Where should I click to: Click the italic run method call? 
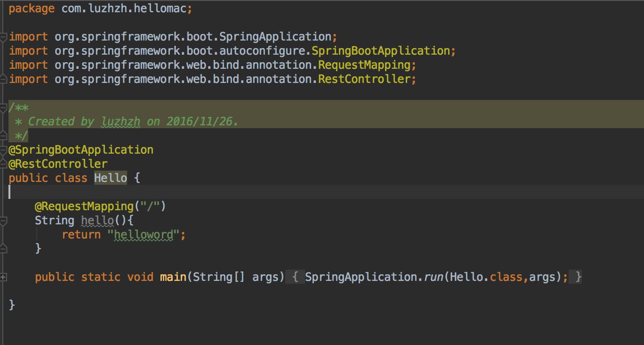433,277
